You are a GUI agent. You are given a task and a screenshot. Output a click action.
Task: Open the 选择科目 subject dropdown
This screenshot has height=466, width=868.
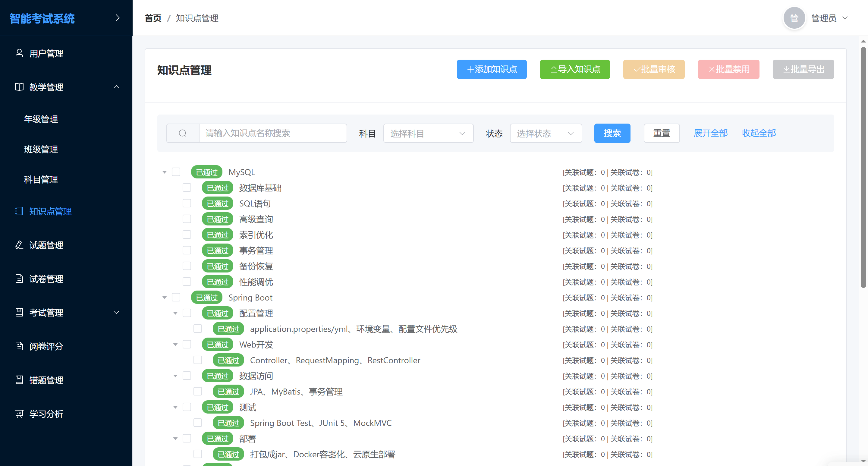point(428,133)
